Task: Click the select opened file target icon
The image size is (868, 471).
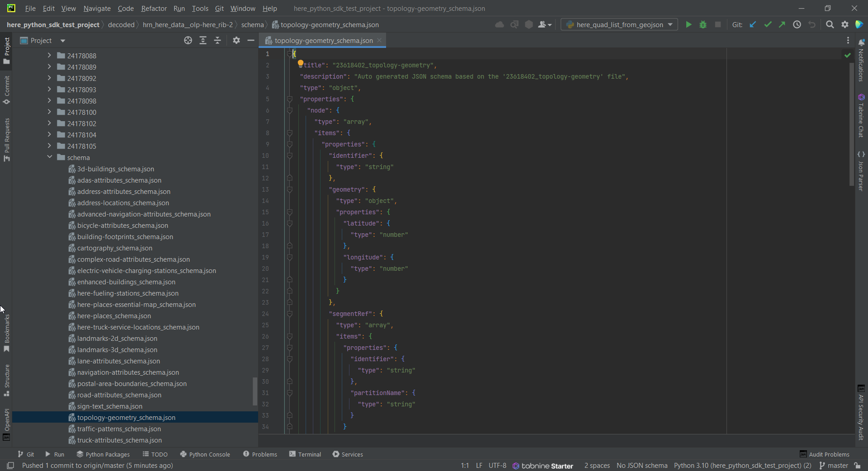Action: [x=188, y=41]
